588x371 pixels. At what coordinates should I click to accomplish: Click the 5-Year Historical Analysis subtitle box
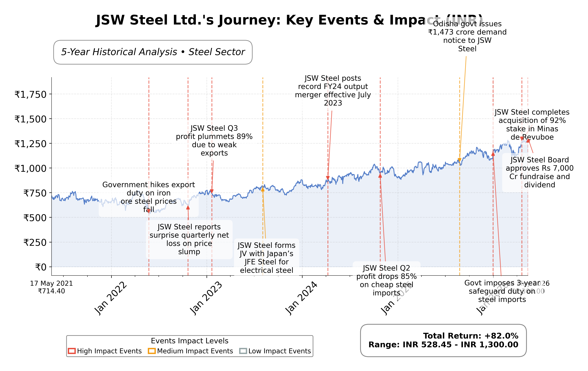click(x=153, y=52)
